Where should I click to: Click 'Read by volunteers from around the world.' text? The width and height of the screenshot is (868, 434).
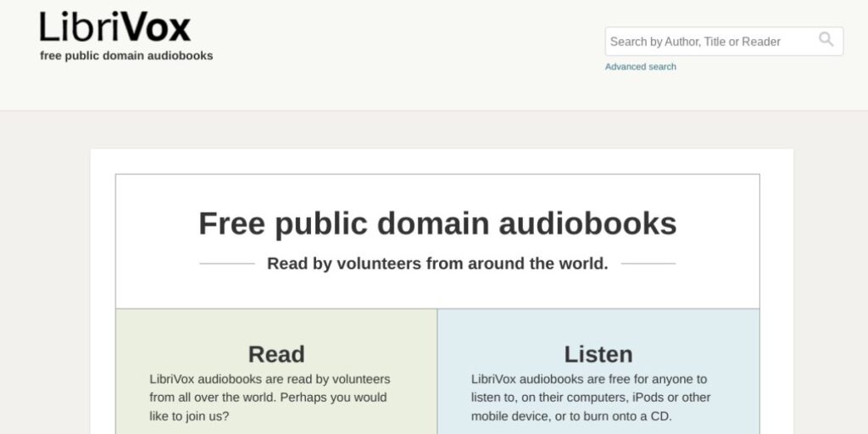(437, 264)
